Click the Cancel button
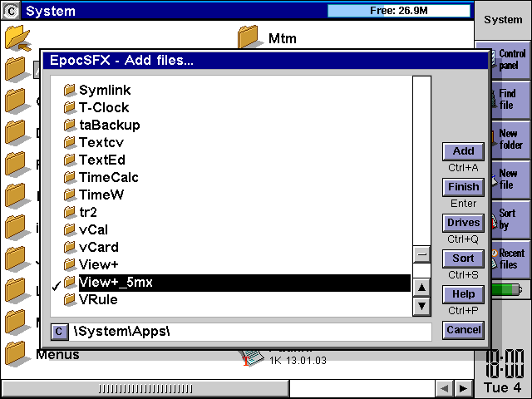This screenshot has height=399, width=532. click(x=463, y=330)
